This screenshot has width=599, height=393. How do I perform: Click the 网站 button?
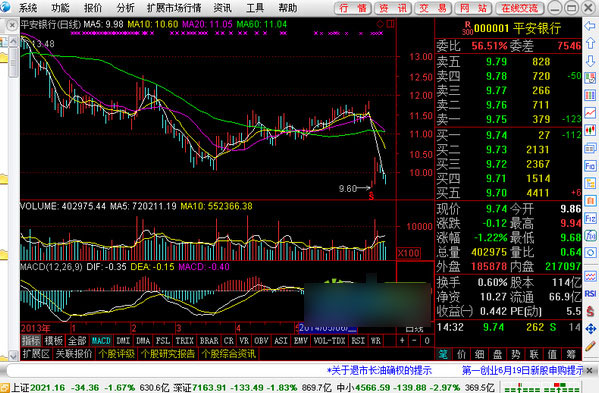[474, 8]
